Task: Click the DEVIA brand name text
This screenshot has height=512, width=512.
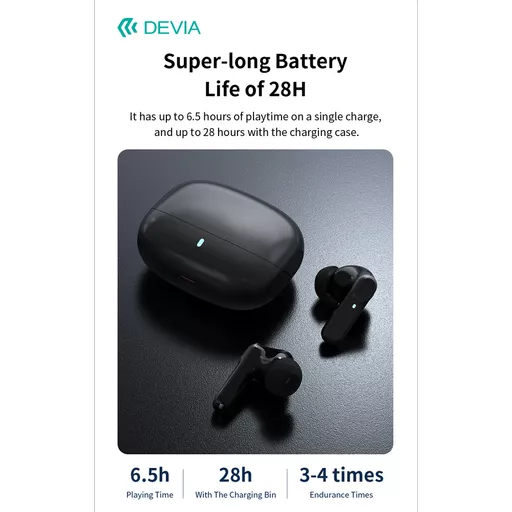Action: pyautogui.click(x=172, y=28)
